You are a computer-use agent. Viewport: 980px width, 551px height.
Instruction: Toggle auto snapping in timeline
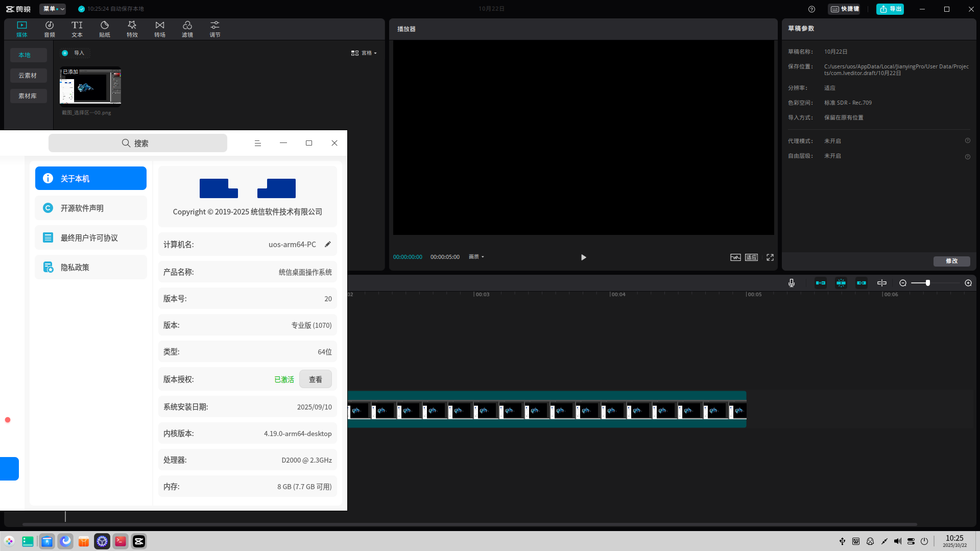point(841,283)
